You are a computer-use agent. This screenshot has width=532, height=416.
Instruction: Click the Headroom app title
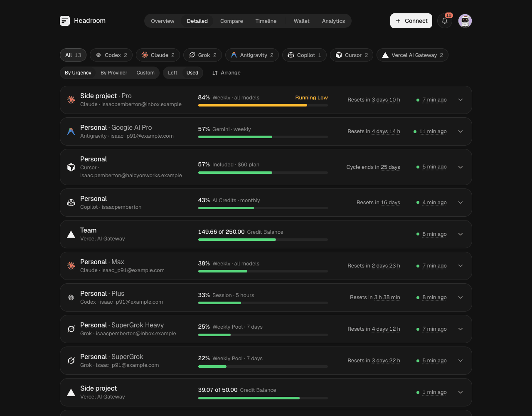[x=90, y=21]
